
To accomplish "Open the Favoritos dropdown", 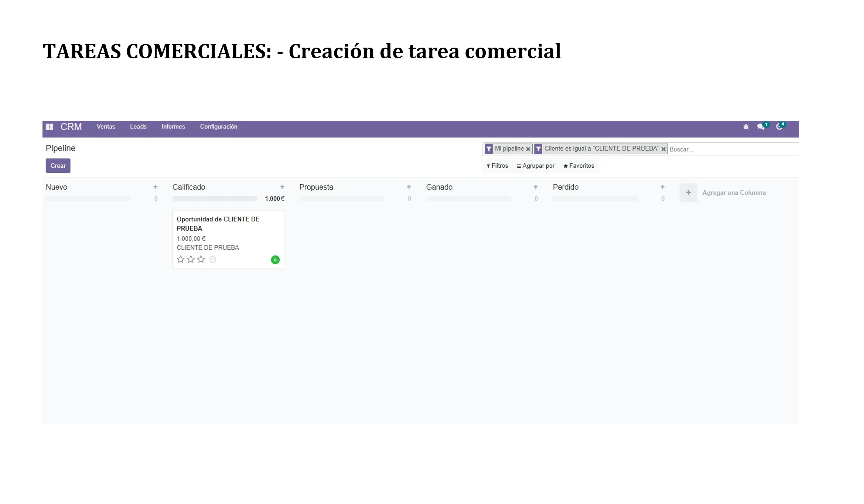I will (x=579, y=166).
